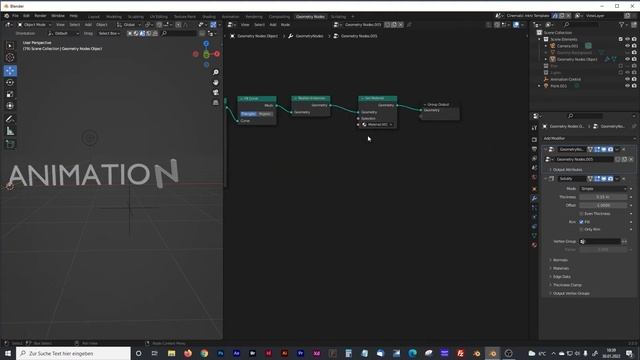The width and height of the screenshot is (640, 360).
Task: Select the Annotate pencil tool
Action: coord(10,119)
